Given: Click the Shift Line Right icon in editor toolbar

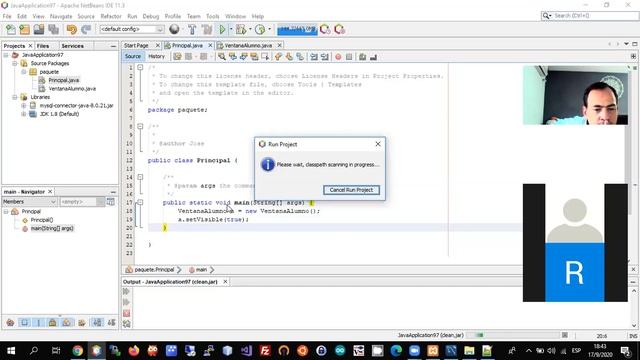Looking at the screenshot, I should pos(324,57).
